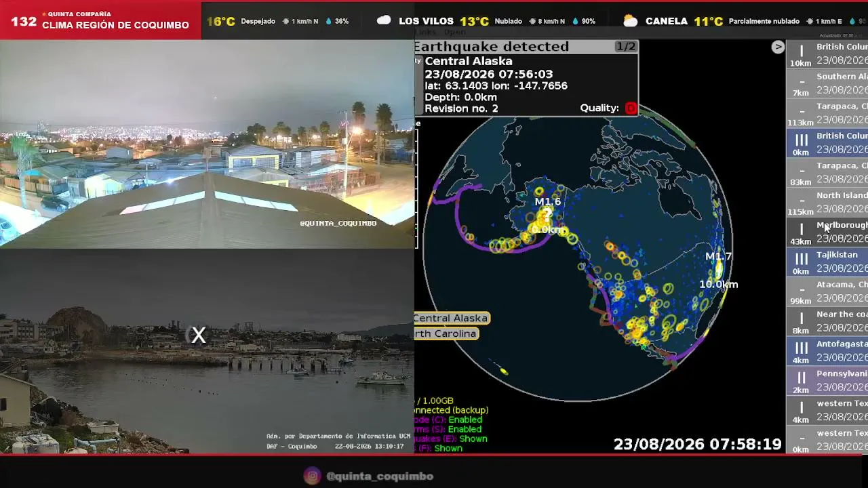The width and height of the screenshot is (868, 488).
Task: Click the humidity drop icon beside 90%
Action: [x=576, y=21]
